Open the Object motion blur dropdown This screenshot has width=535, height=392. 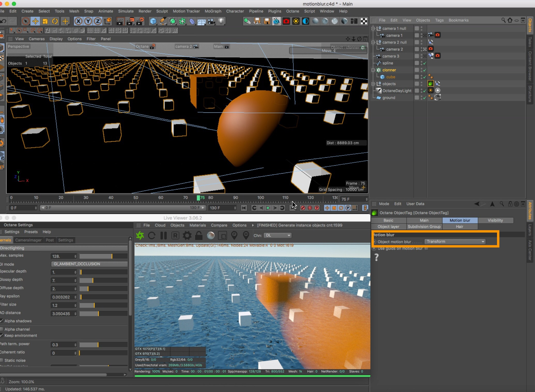(x=455, y=242)
